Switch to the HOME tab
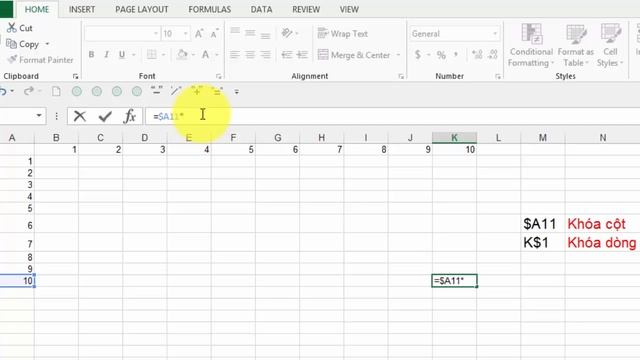 37,9
